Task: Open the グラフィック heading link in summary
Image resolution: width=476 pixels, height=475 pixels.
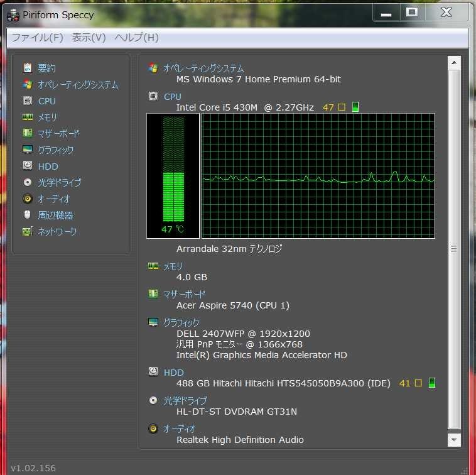Action: pos(181,322)
